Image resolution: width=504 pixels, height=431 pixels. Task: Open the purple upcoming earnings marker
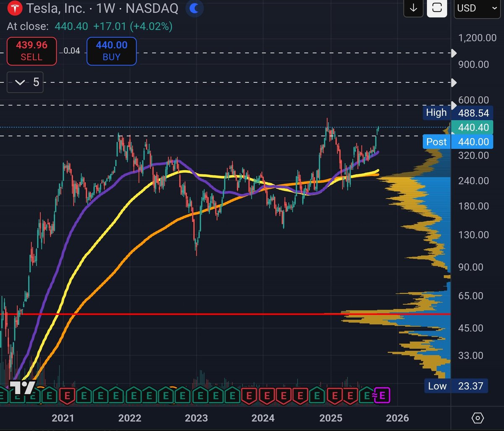(382, 395)
